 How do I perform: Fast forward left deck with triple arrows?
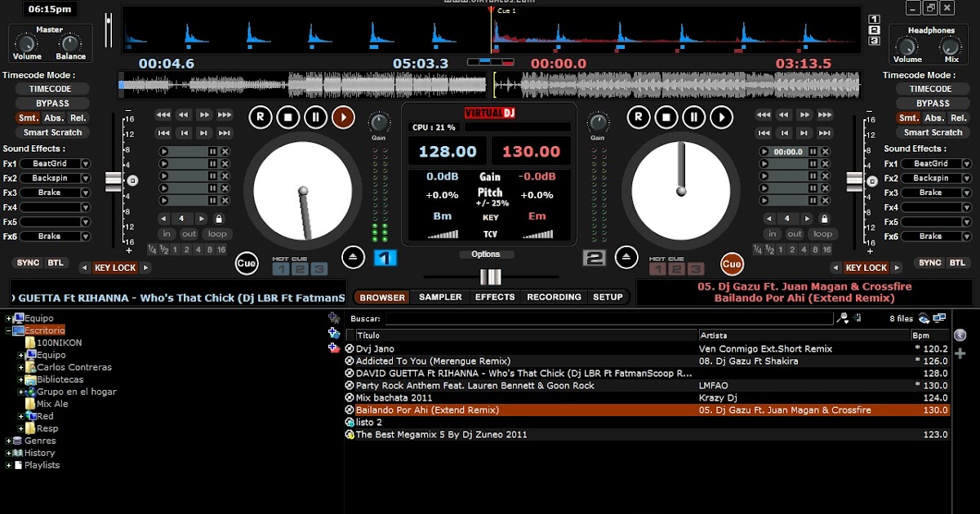coord(225,115)
